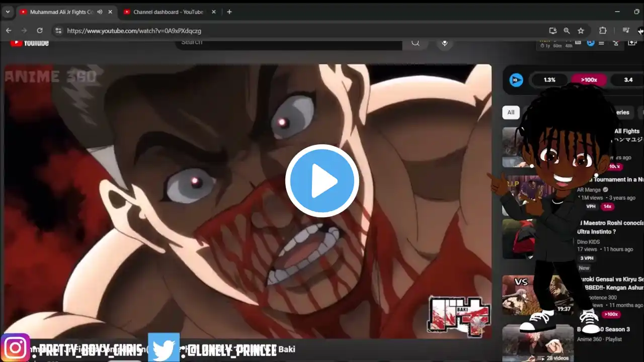644x362 pixels.
Task: Close the Muhammad Ali Jr Fights tab
Action: pyautogui.click(x=110, y=12)
